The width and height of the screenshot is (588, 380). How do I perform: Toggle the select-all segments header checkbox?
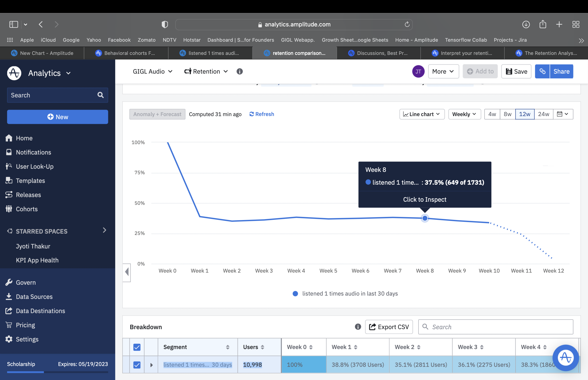(137, 347)
